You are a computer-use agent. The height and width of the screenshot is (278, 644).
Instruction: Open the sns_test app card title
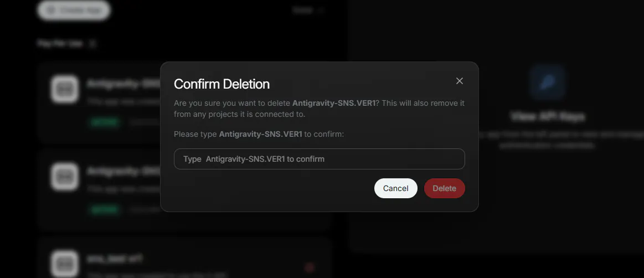pyautogui.click(x=115, y=259)
